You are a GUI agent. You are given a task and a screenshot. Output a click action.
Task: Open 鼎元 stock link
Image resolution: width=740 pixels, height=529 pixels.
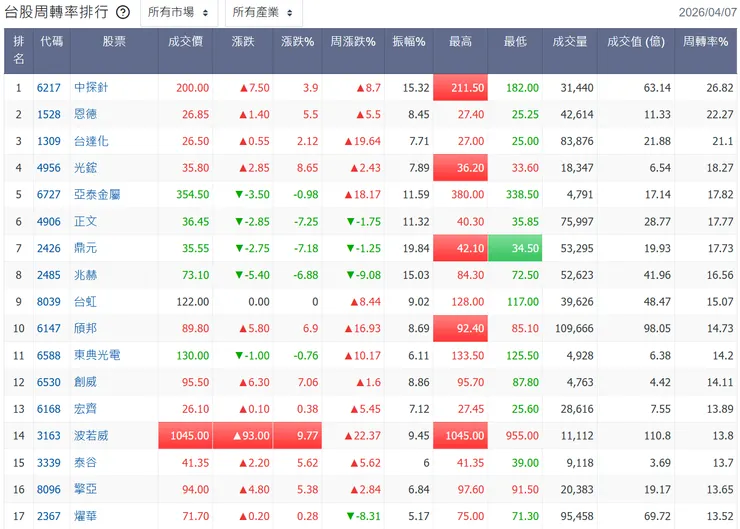pyautogui.click(x=85, y=248)
